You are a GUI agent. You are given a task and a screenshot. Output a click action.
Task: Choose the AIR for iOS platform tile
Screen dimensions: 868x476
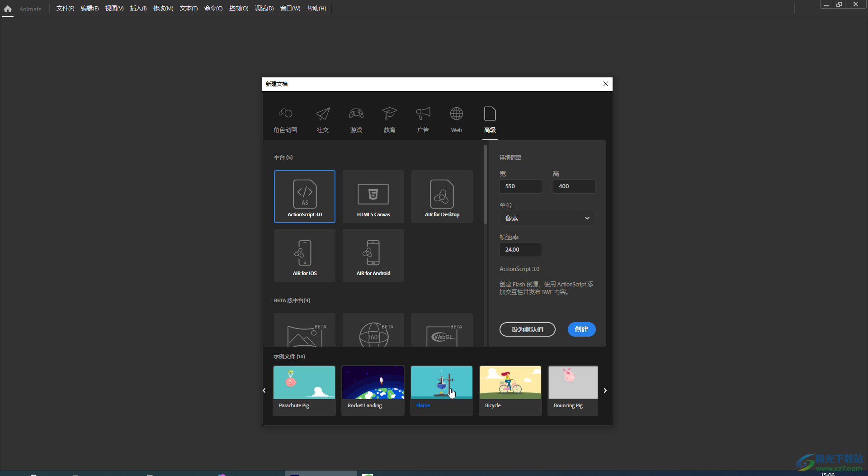coord(305,255)
